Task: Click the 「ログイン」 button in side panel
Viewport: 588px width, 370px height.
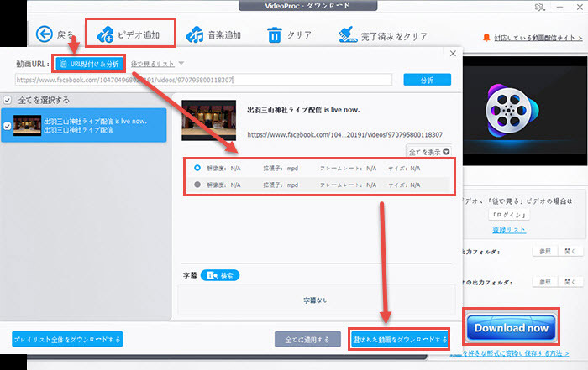Action: coord(509,215)
